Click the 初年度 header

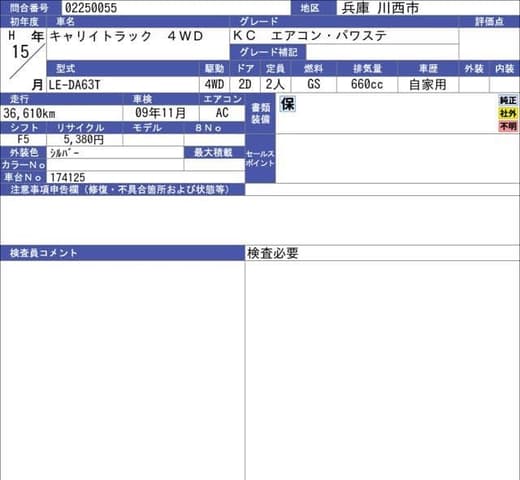tap(24, 22)
